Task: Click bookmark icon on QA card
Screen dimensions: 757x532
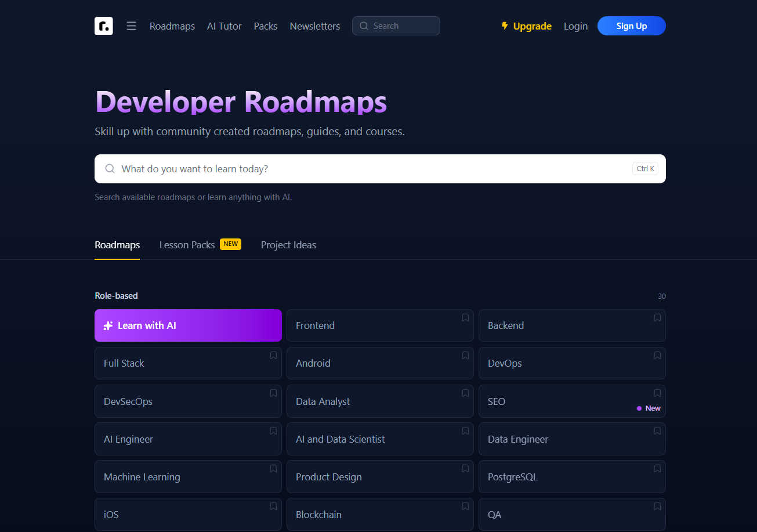Action: click(657, 506)
